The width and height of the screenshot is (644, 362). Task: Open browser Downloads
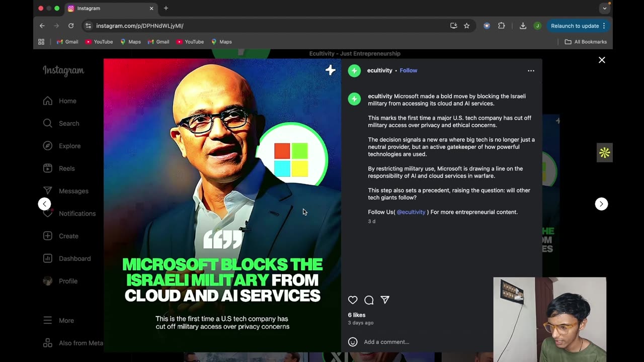click(x=523, y=26)
